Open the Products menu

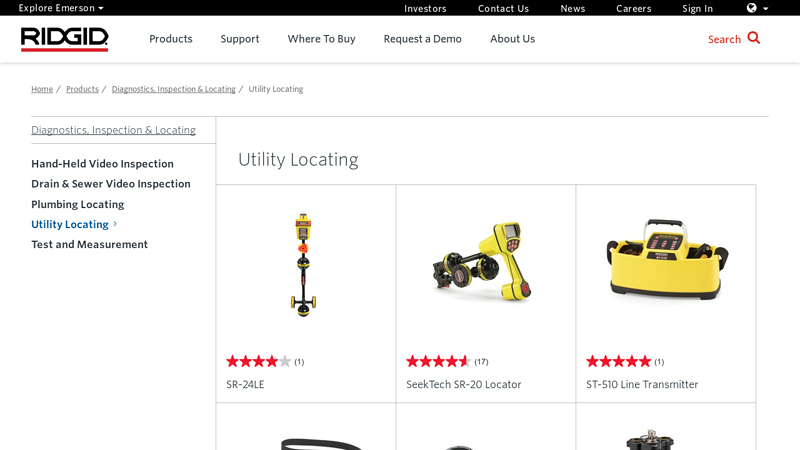pos(171,39)
